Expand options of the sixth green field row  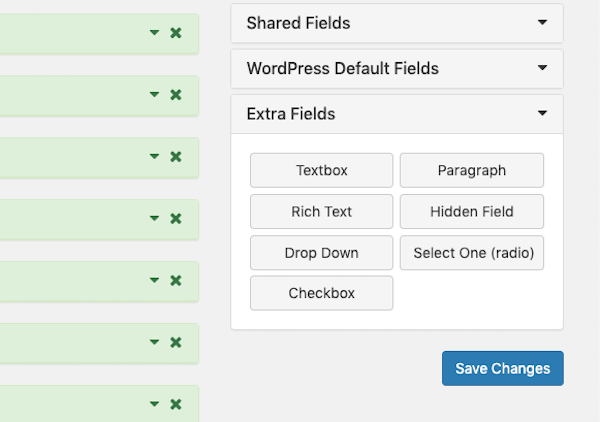pyautogui.click(x=154, y=342)
